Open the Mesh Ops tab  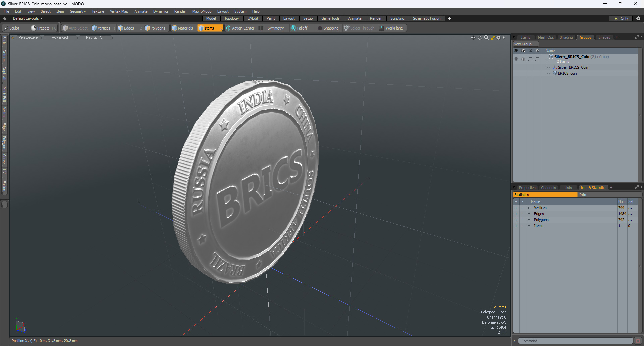click(546, 37)
